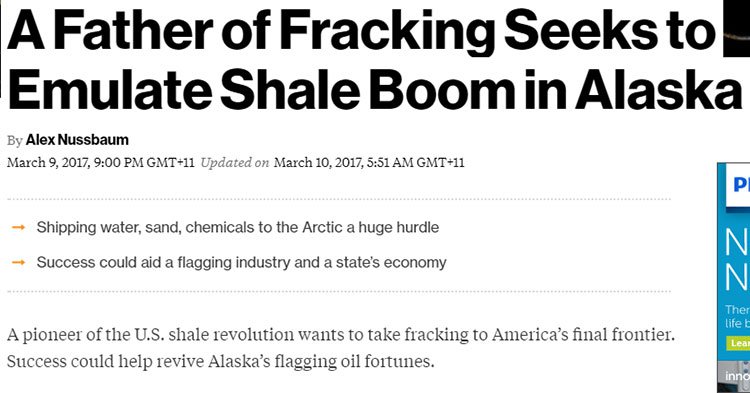The image size is (750, 393).
Task: Click the Philips logo at the top of the ad
Action: [741, 184]
